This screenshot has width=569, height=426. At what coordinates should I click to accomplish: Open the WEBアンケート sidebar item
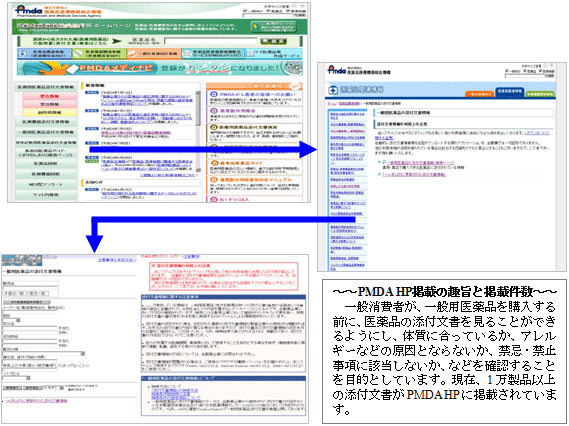point(46,184)
